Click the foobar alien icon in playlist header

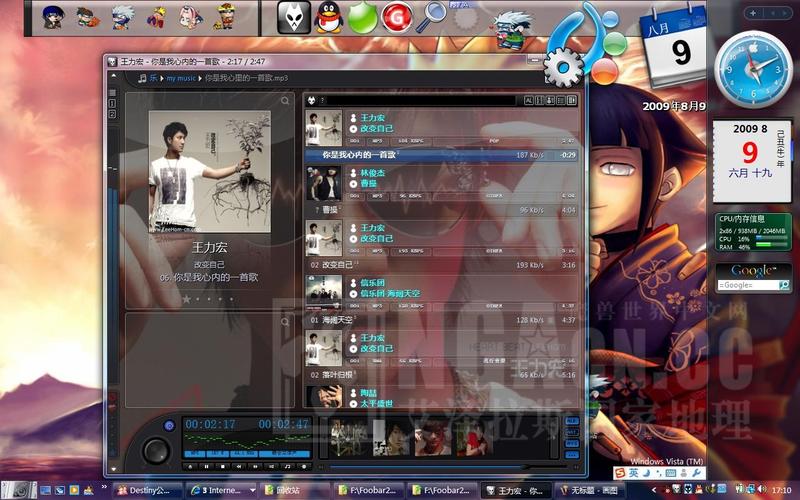pos(311,101)
